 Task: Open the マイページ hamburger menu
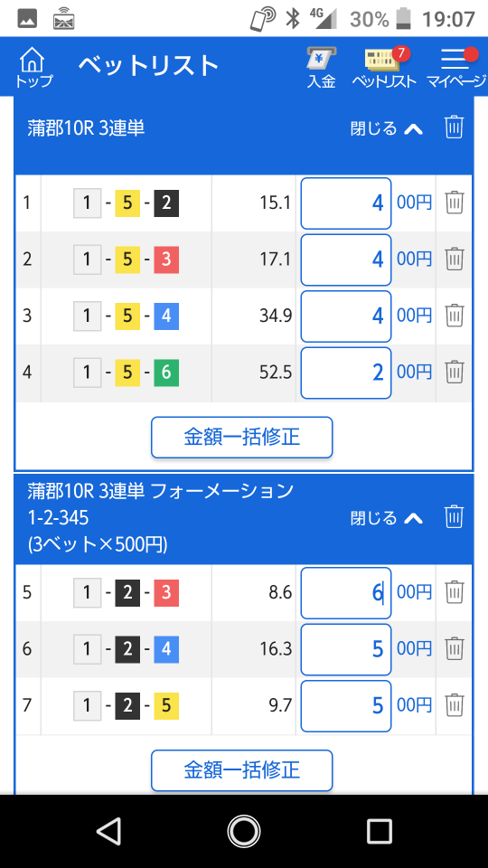(455, 68)
